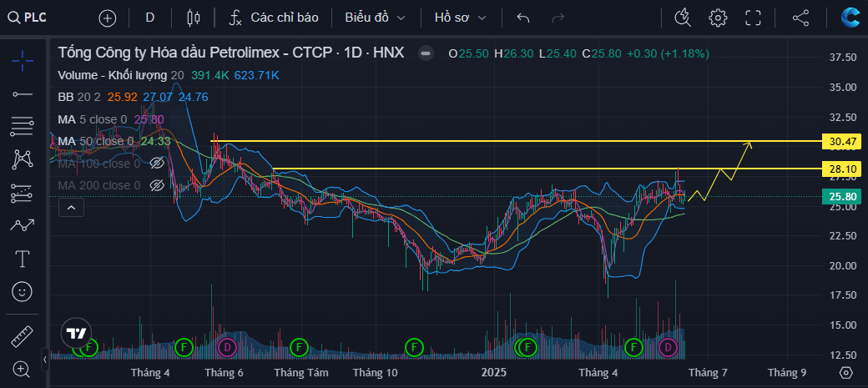This screenshot has width=868, height=388.
Task: Share the chart with the share icon
Action: 800,18
